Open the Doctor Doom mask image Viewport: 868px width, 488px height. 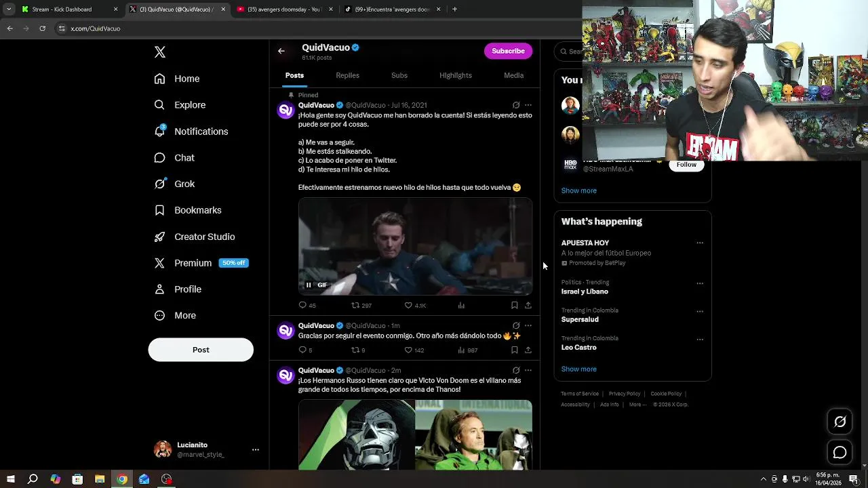coord(356,434)
